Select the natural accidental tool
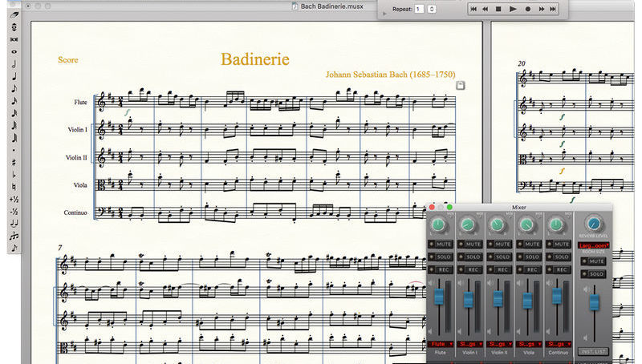The width and height of the screenshot is (642, 364). [x=14, y=187]
